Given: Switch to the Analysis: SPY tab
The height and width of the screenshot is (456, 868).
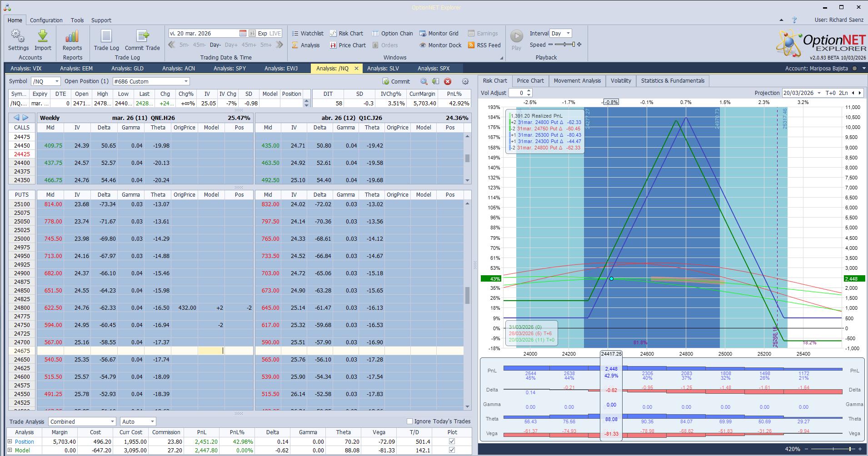Looking at the screenshot, I should click(230, 69).
